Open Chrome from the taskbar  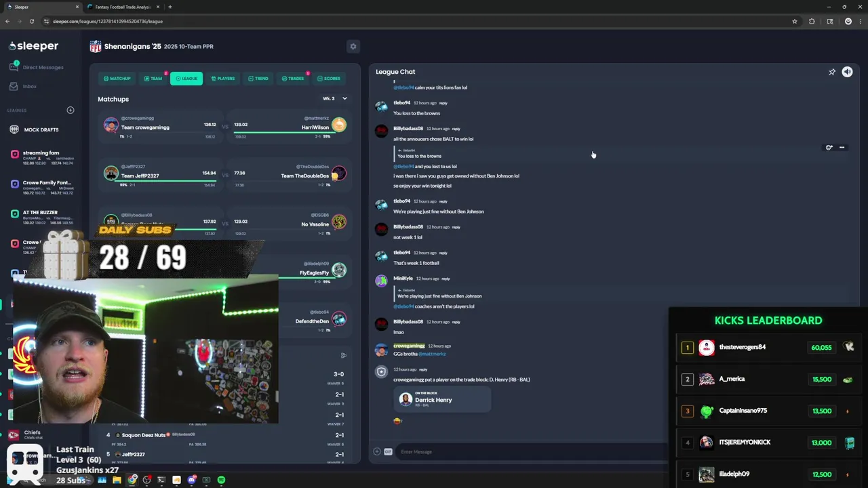[132, 480]
